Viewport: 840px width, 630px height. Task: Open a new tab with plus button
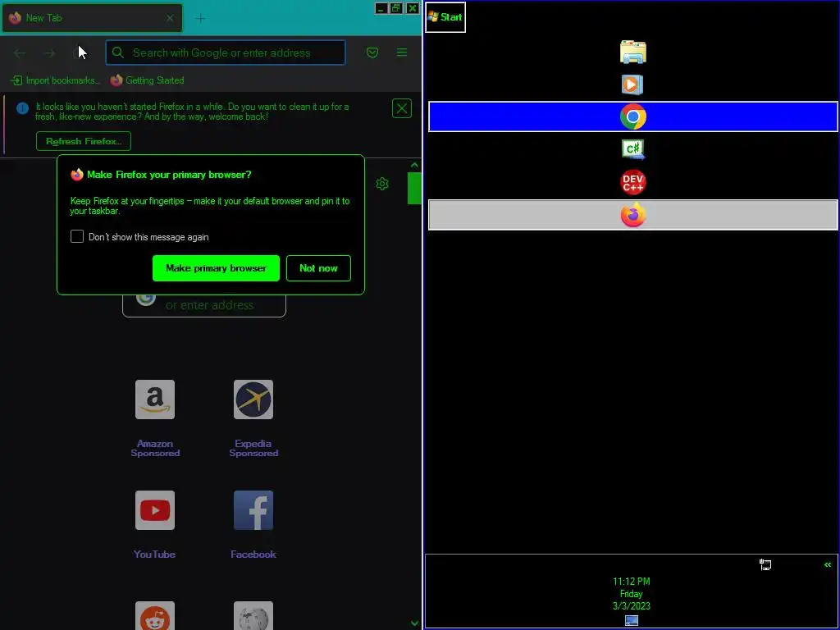pyautogui.click(x=200, y=18)
